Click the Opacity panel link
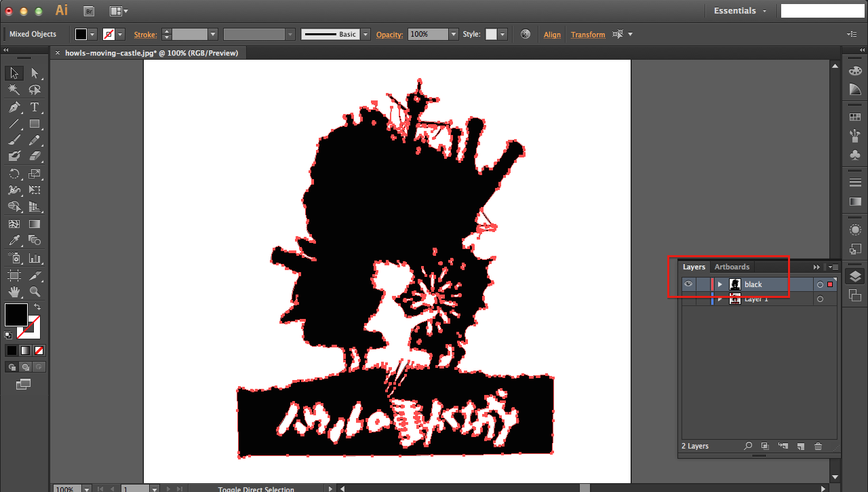868x492 pixels. pyautogui.click(x=389, y=35)
